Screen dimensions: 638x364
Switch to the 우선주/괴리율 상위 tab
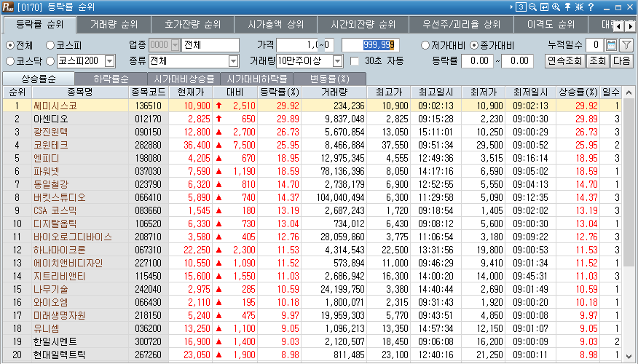462,25
